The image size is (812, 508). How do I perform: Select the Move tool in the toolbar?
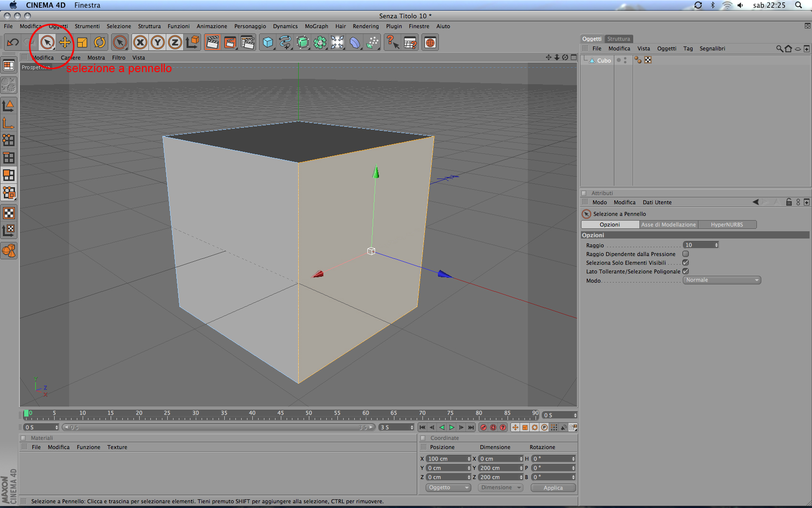click(65, 43)
